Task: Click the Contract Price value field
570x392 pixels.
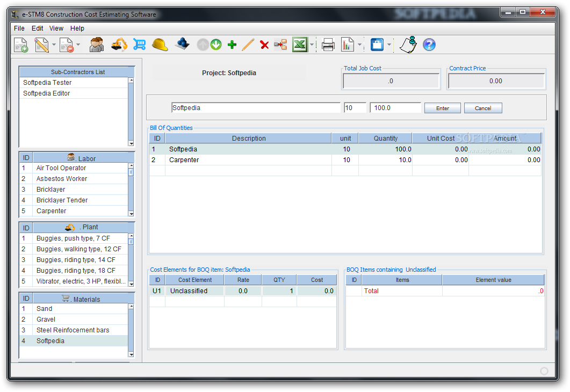Action: tap(496, 81)
